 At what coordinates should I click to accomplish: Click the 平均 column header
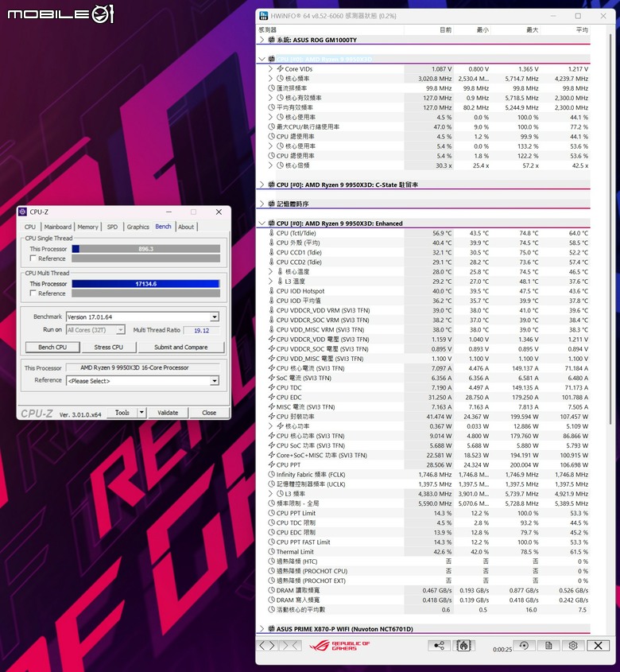coord(582,29)
